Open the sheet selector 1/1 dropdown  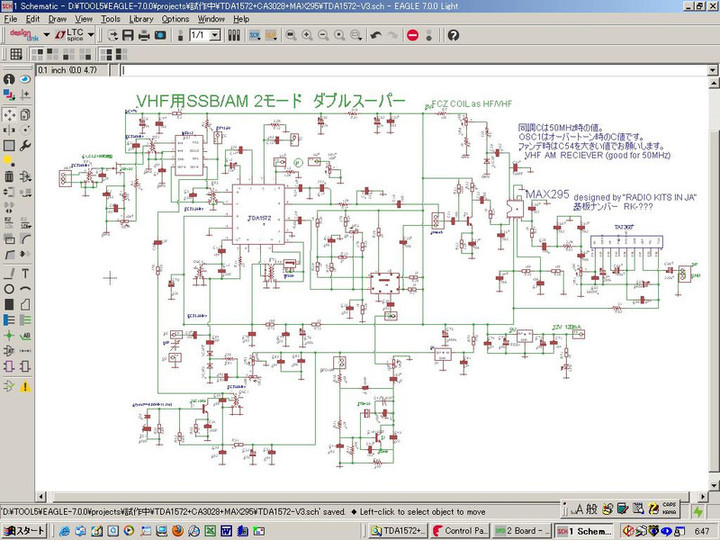(216, 35)
